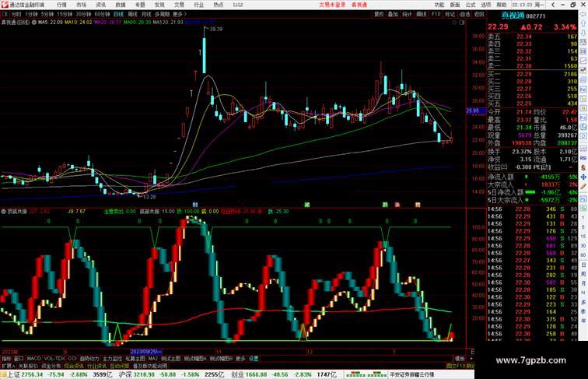Click the diamond icon at chart top-right

pos(454,23)
